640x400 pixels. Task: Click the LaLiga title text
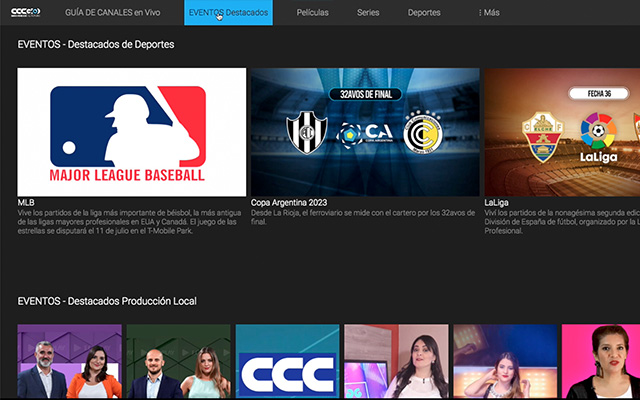coord(496,203)
